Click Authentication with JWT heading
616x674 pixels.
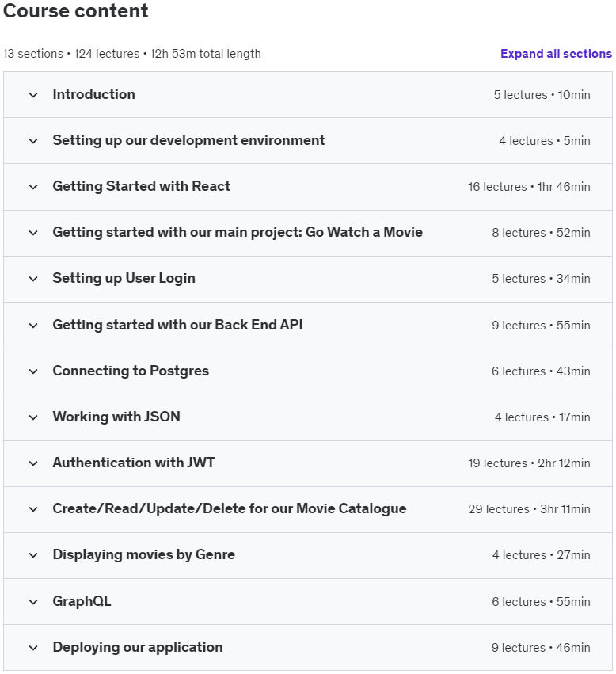(x=134, y=463)
